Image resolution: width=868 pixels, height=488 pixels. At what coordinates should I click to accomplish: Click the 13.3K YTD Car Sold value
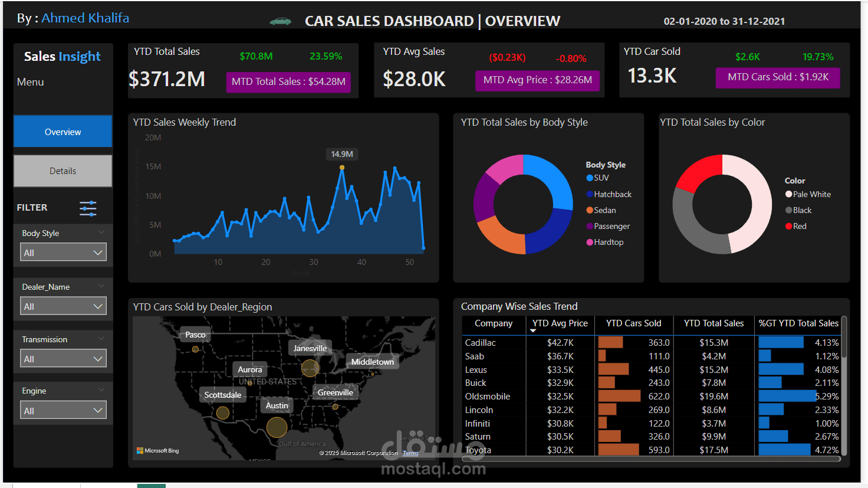click(652, 76)
